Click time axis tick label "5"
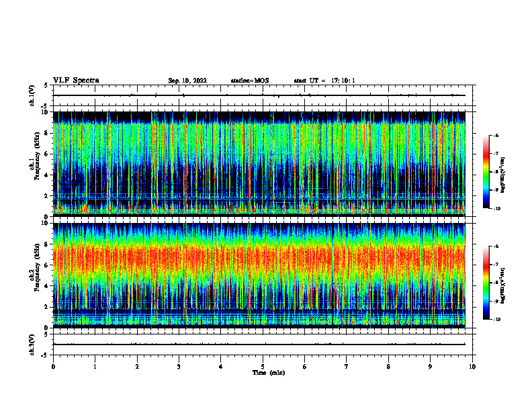This screenshot has width=532, height=411. click(263, 367)
